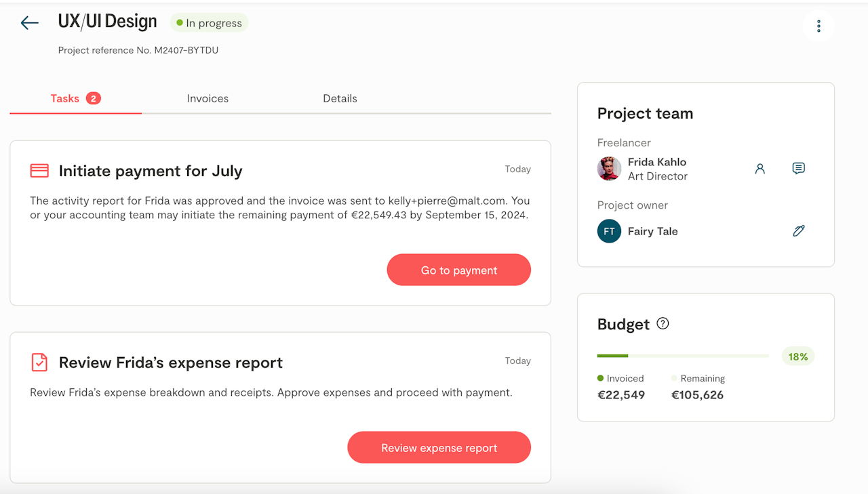View Frida Kahlo's profile icon
The width and height of the screenshot is (868, 494).
[759, 169]
